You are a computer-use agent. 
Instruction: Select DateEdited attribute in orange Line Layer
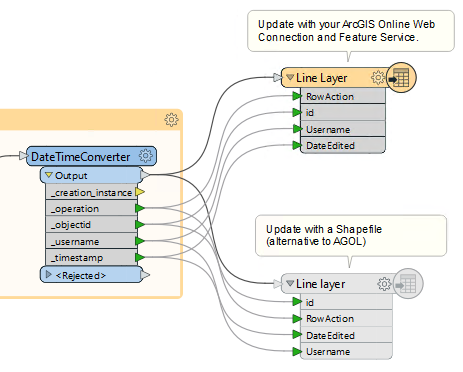click(343, 145)
